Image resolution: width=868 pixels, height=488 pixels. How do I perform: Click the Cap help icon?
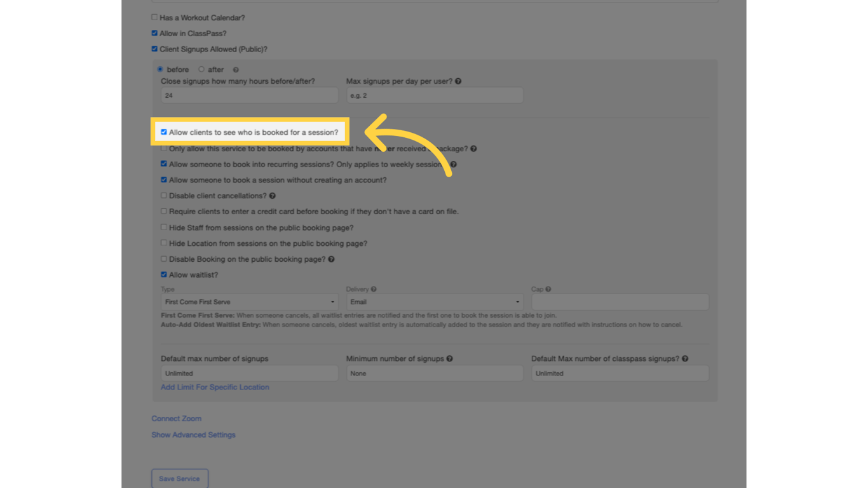[547, 288]
